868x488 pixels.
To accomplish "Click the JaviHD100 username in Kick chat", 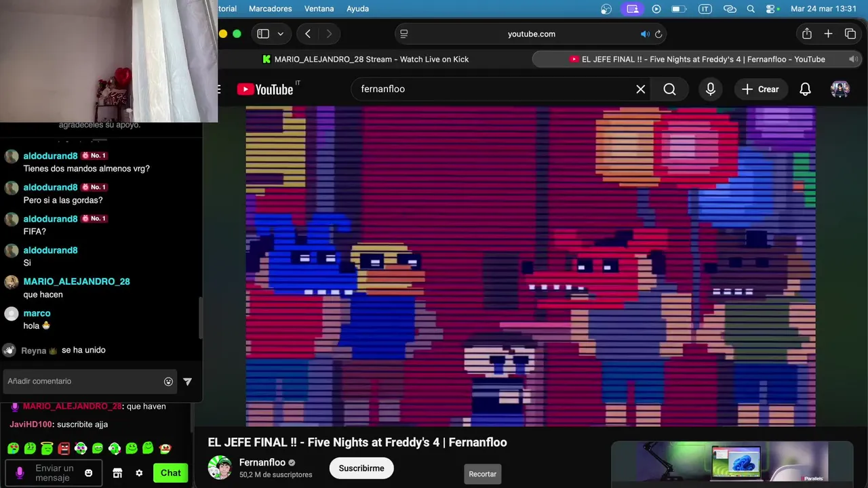I will pyautogui.click(x=31, y=424).
